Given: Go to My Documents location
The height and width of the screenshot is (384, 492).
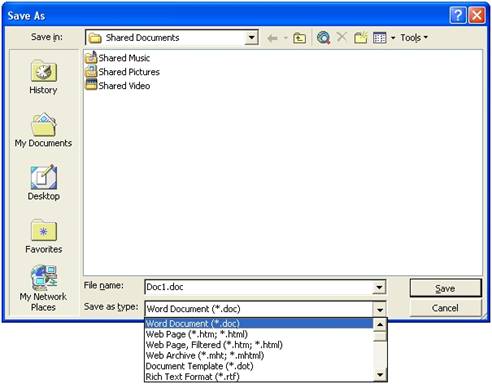Looking at the screenshot, I should click(x=43, y=130).
